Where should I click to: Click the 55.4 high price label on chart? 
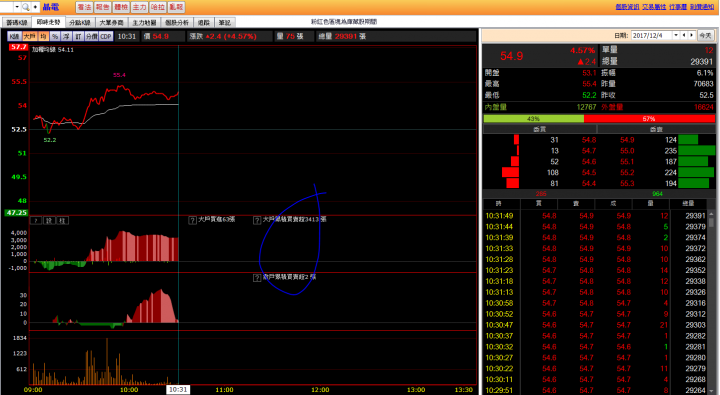tap(119, 75)
